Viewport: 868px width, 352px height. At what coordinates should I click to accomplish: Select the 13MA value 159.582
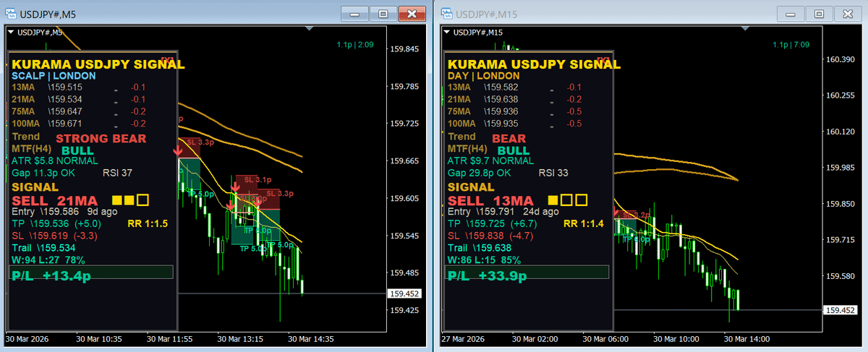click(501, 87)
